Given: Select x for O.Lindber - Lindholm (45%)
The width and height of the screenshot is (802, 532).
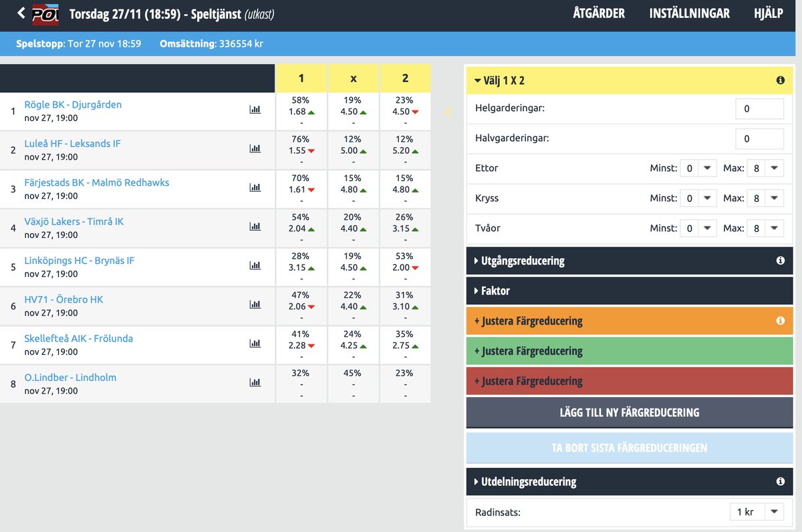Looking at the screenshot, I should [x=353, y=384].
